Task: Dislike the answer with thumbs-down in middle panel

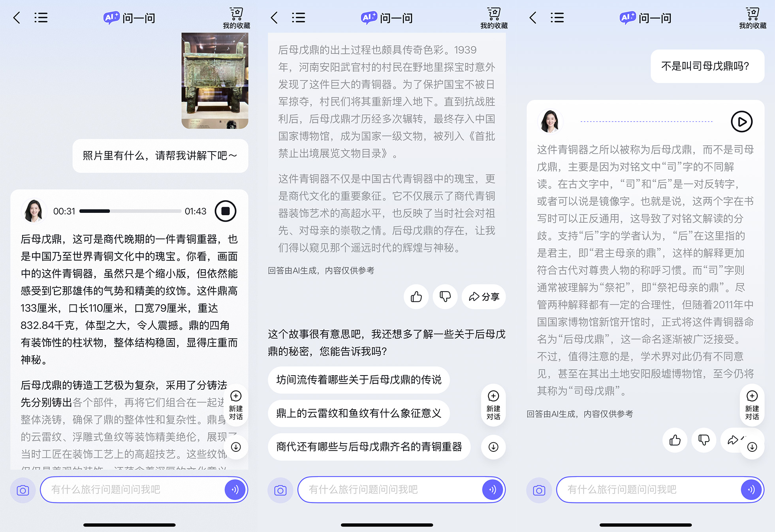Action: pos(445,297)
